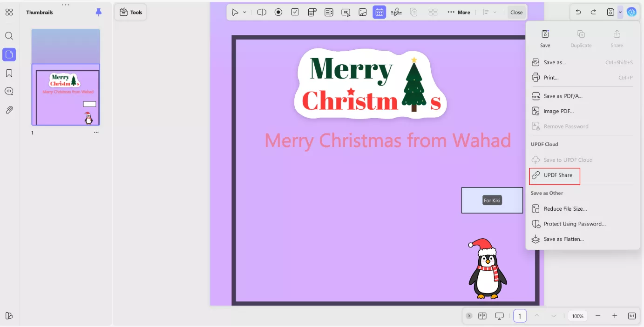
Task: Open the Comments panel
Action: pos(9,91)
